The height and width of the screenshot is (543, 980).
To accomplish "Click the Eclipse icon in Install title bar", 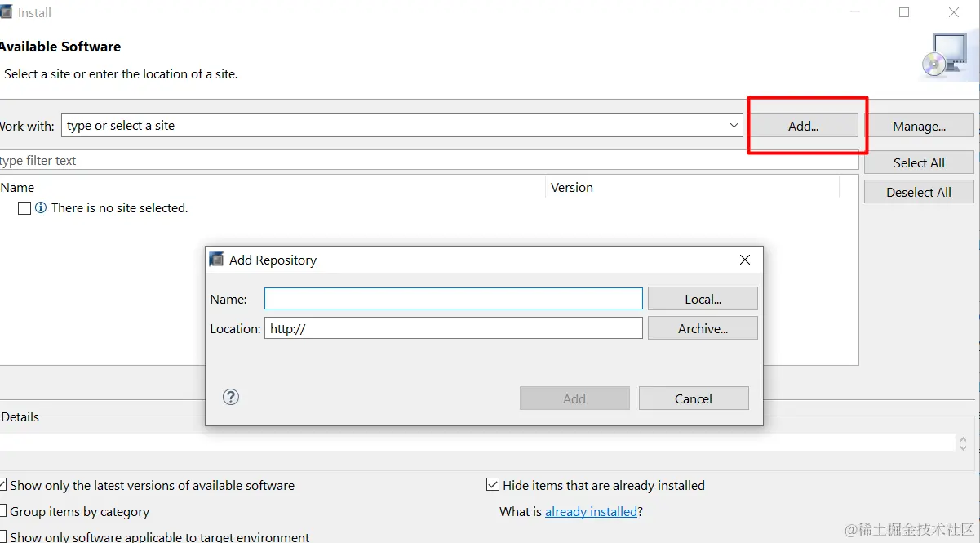I will [x=5, y=12].
